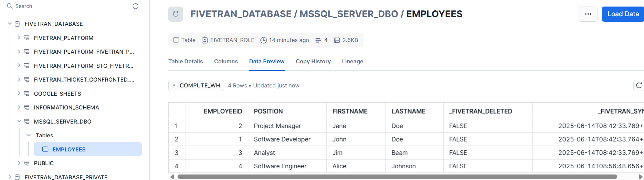Expand the FIVETRAN_DATABASE_PRIVATE database
Screen dimensions: 644x180
10,177
